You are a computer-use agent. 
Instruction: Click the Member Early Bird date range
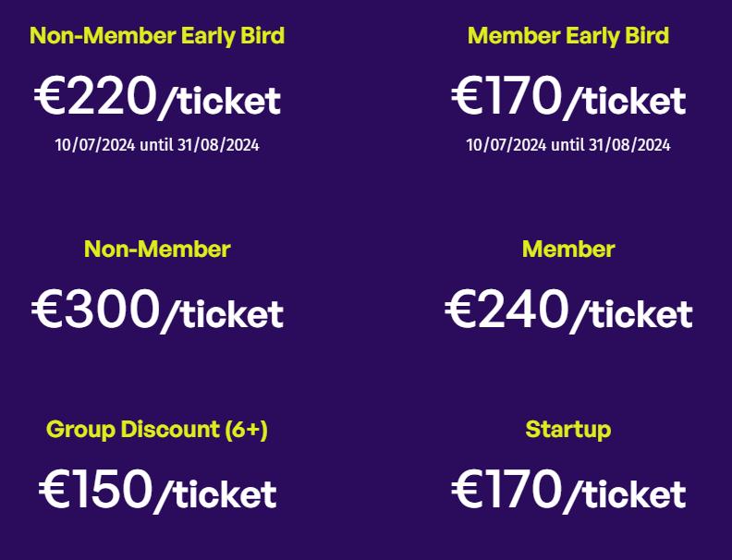(x=568, y=145)
